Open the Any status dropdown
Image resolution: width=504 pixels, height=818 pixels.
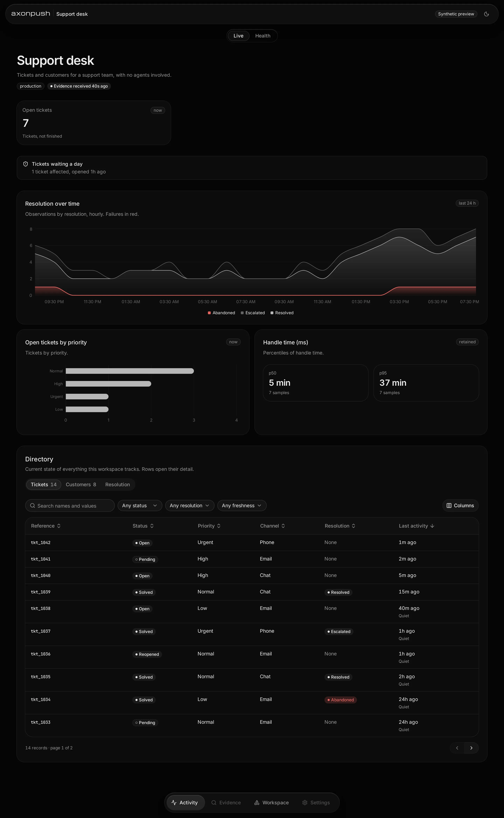(140, 505)
